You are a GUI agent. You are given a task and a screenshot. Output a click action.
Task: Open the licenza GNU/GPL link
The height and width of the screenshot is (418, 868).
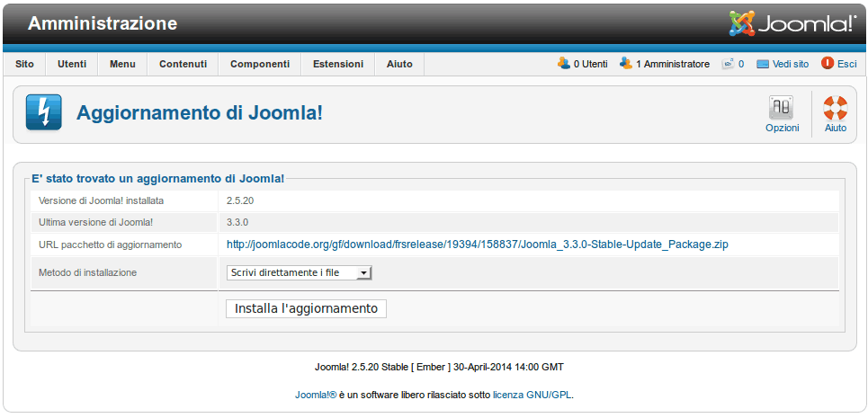coord(532,396)
